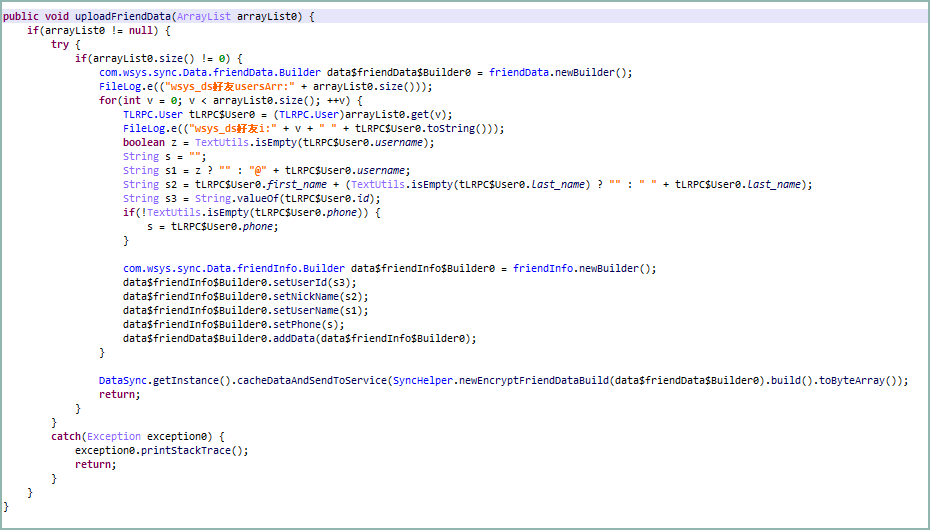Click the setUserId(s3) call

coord(312,282)
